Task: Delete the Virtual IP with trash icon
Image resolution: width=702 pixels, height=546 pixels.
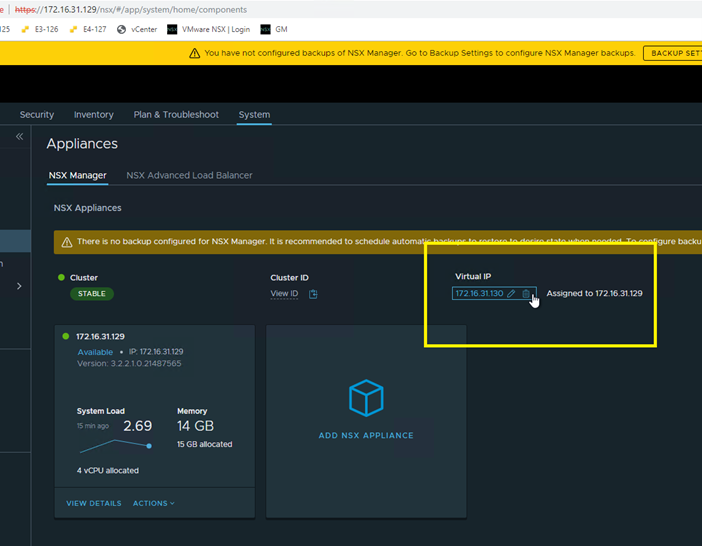Action: (526, 294)
